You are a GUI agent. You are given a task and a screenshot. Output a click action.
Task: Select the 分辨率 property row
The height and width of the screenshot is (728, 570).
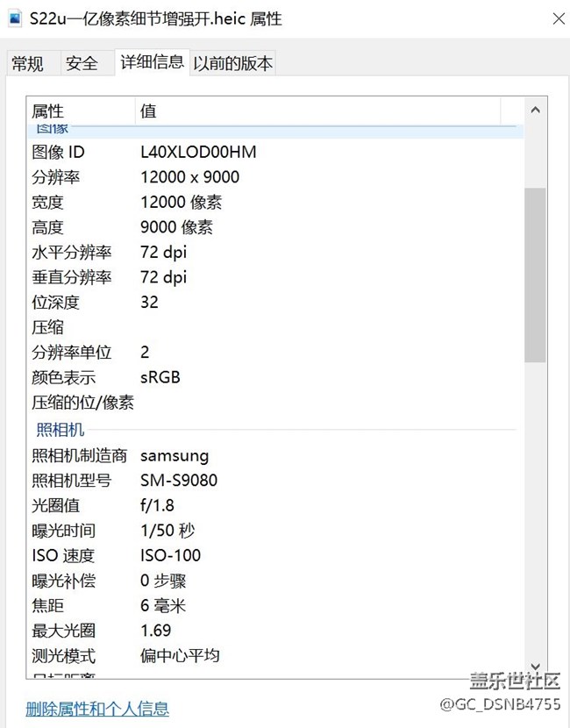point(275,177)
